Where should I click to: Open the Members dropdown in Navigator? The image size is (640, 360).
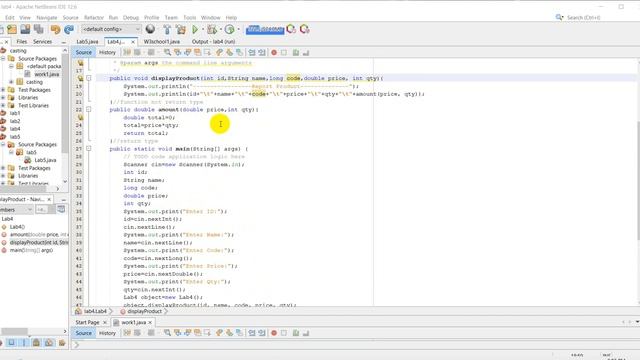pyautogui.click(x=16, y=209)
